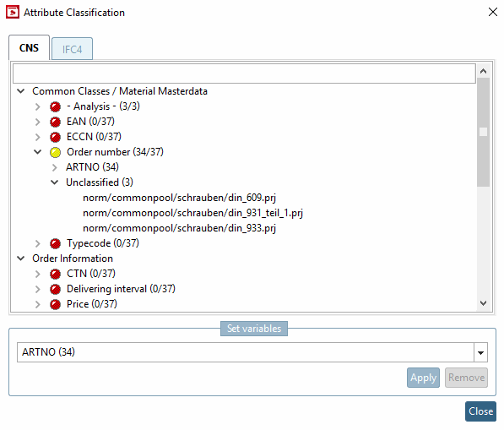Screen dimensions: 504x430
Task: Collapse Common Classes / Material Masterdata node
Action: click(x=21, y=91)
